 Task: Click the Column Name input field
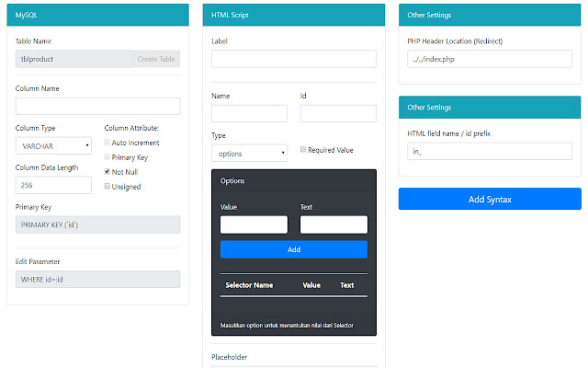click(x=98, y=107)
